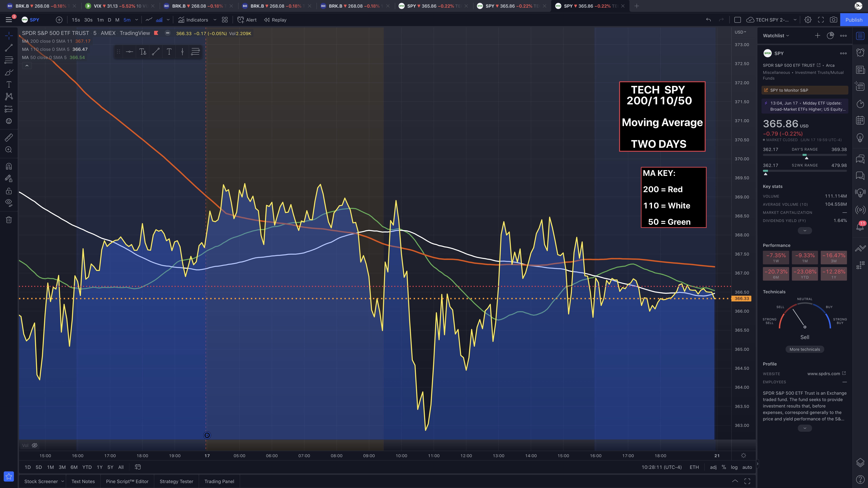Image resolution: width=868 pixels, height=488 pixels.
Task: Click the Publish button
Action: point(854,20)
